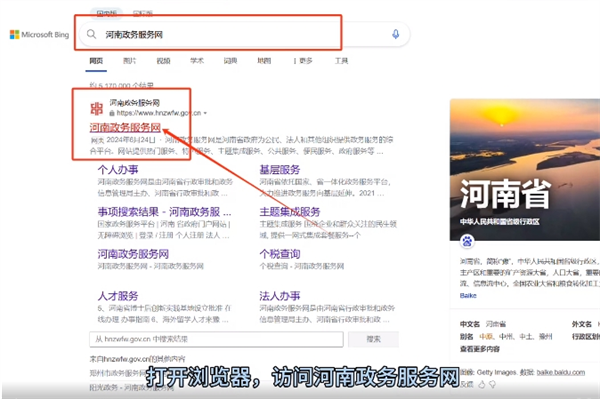The width and height of the screenshot is (600, 399).
Task: Switch to the 视频 results tab
Action: (x=163, y=61)
